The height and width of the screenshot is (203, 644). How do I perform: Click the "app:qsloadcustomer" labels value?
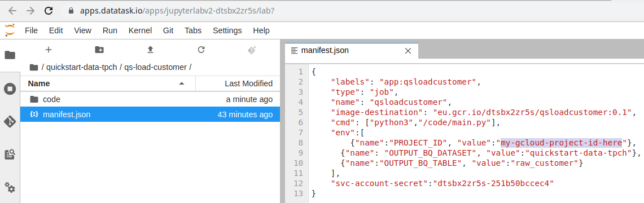428,81
